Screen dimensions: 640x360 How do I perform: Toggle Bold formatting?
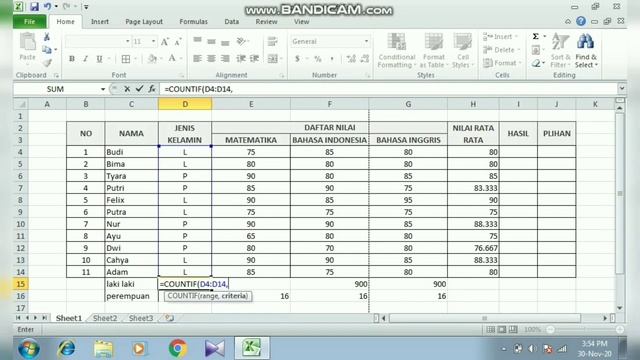pos(72,59)
